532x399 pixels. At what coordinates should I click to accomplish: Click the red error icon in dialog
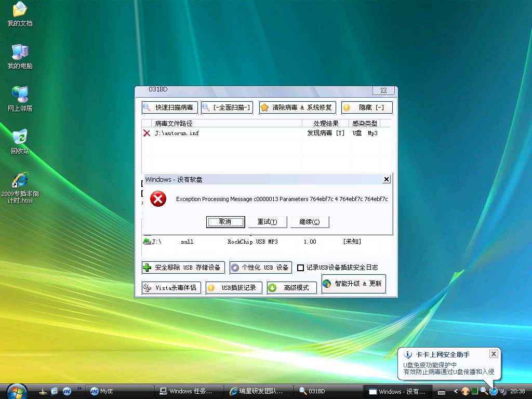pyautogui.click(x=158, y=199)
